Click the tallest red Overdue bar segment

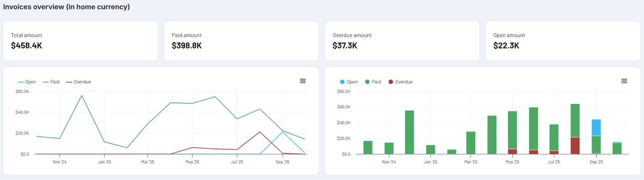tap(575, 146)
